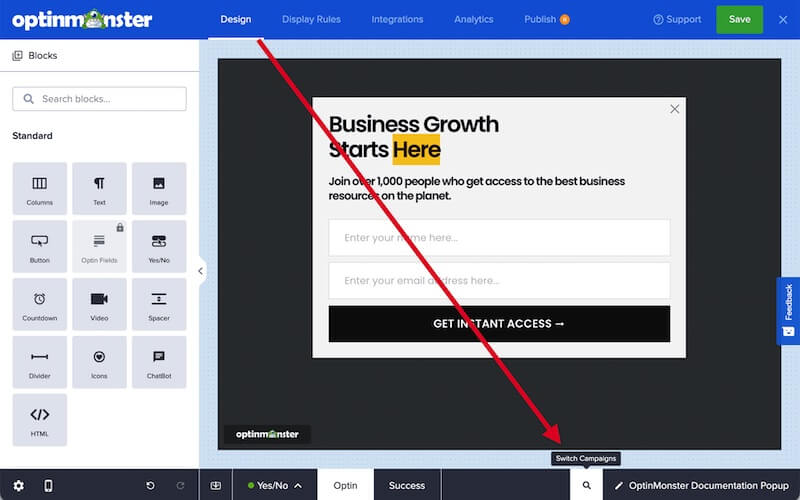Select the locked Optin Fields block
This screenshot has height=500, width=800.
point(99,246)
